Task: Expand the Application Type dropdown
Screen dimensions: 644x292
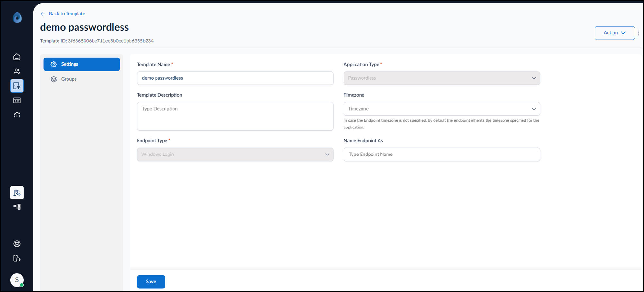Action: pyautogui.click(x=442, y=78)
